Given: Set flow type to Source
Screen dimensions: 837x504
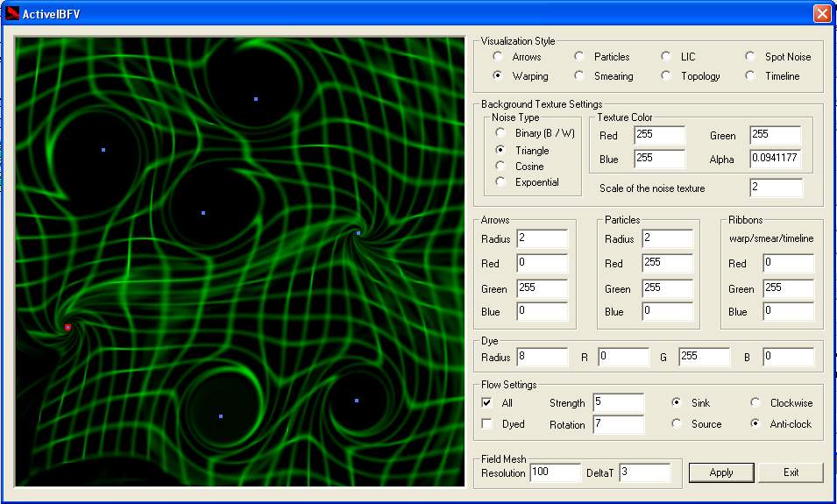Looking at the screenshot, I should coord(677,424).
